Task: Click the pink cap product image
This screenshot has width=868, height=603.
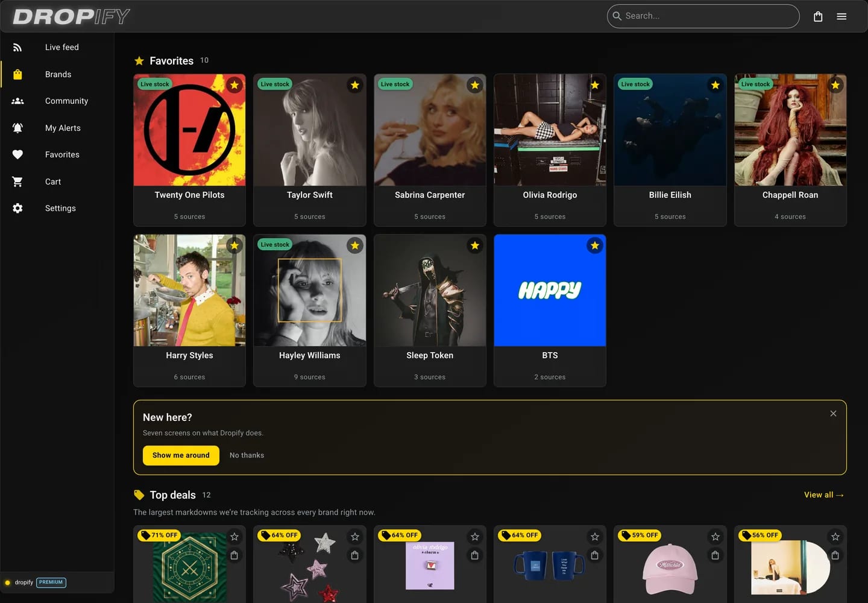Action: tap(670, 569)
